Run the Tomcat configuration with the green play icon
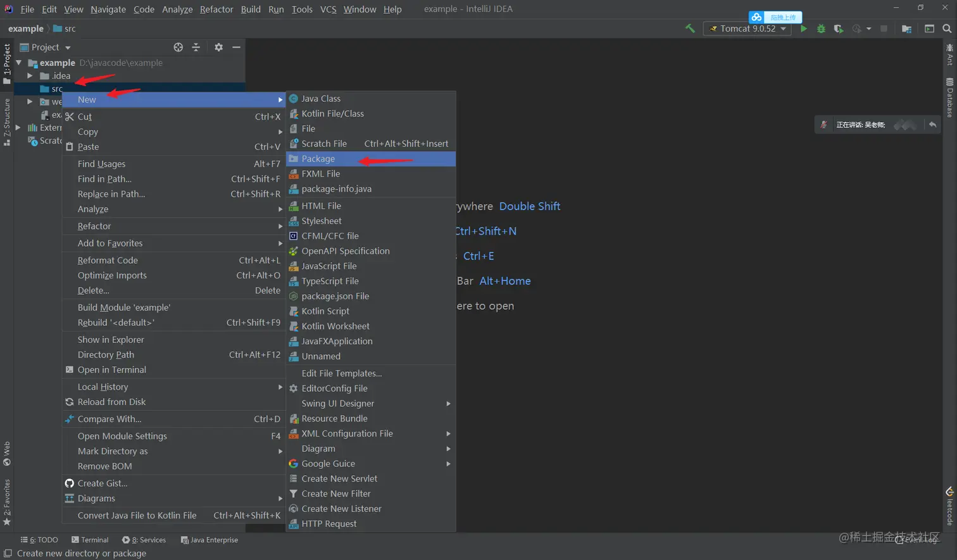Image resolution: width=957 pixels, height=560 pixels. [x=803, y=28]
